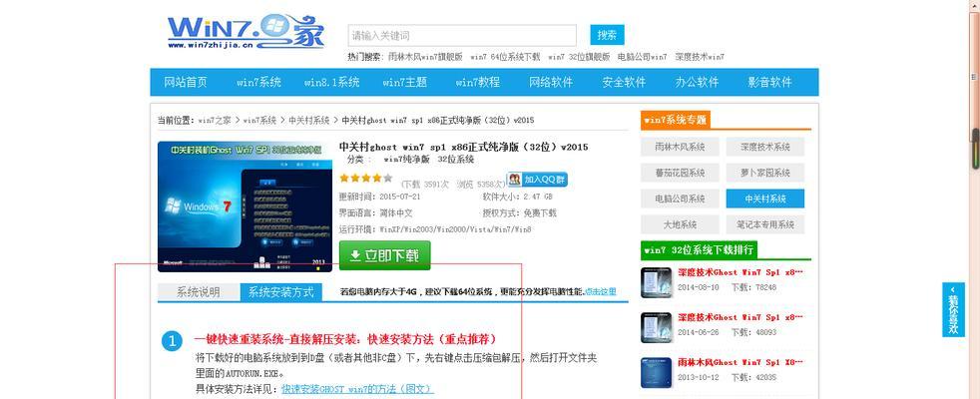Open win8.1系统 in navigation bar

(x=332, y=82)
